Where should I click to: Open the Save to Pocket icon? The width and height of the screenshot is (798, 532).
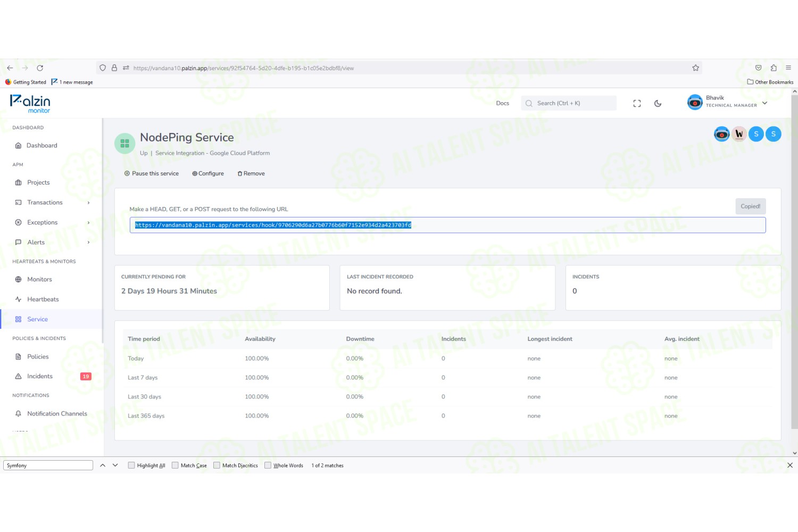[759, 68]
